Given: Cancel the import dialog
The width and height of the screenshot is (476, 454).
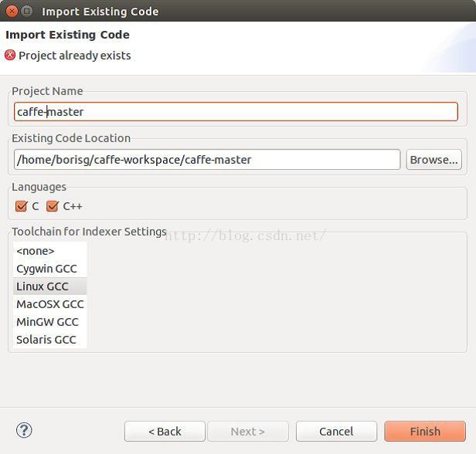Looking at the screenshot, I should click(336, 431).
